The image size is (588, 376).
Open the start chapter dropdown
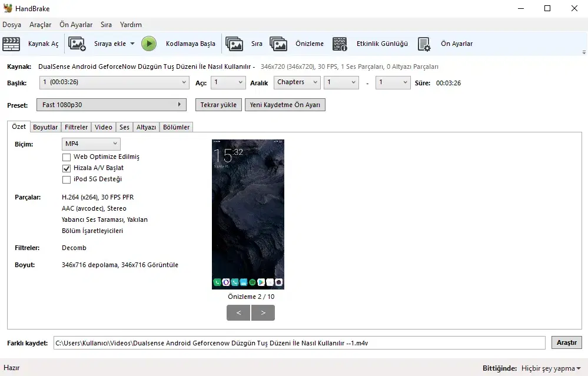point(341,82)
